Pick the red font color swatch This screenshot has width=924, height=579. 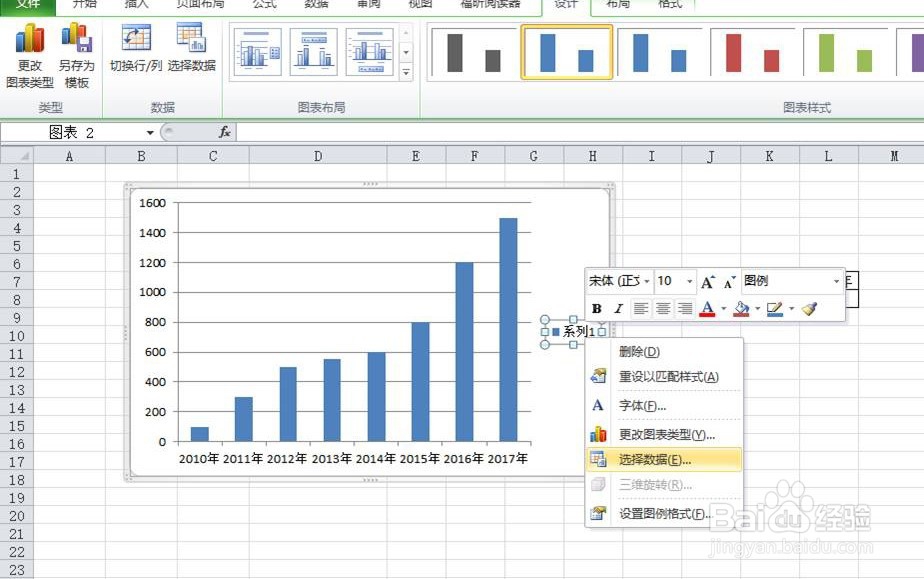[x=705, y=312]
